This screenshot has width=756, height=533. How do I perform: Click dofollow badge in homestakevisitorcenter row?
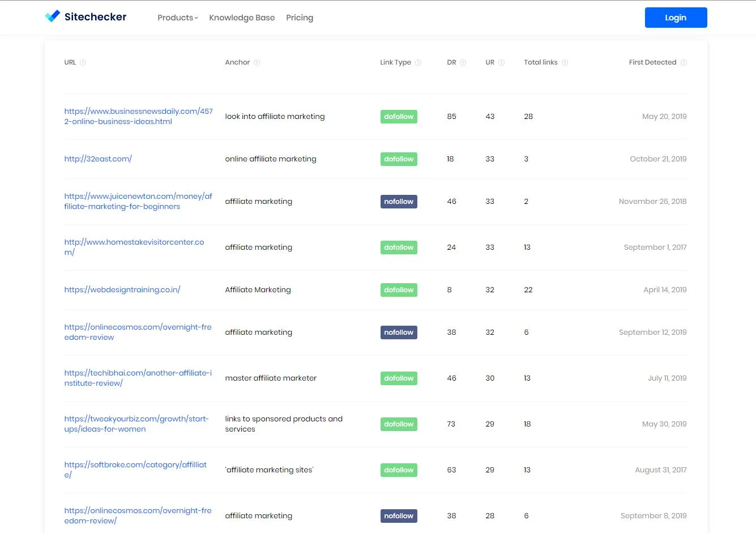tap(399, 248)
